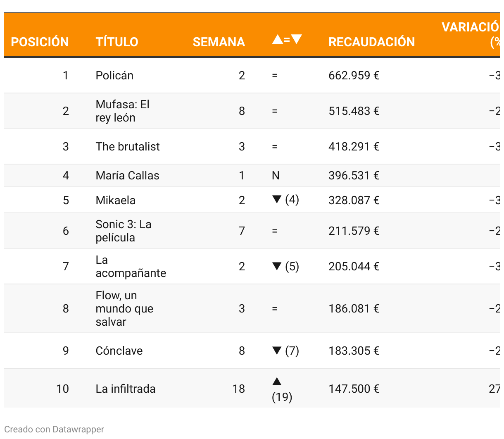This screenshot has height=439, width=504.
Task: Click the equals sign in Policán row
Action: click(275, 76)
